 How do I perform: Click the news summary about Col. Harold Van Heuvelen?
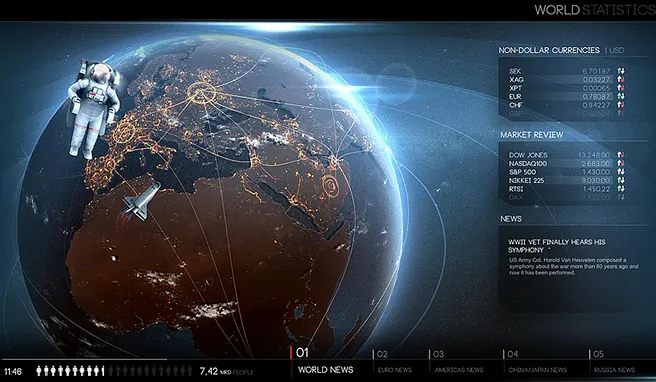point(574,266)
